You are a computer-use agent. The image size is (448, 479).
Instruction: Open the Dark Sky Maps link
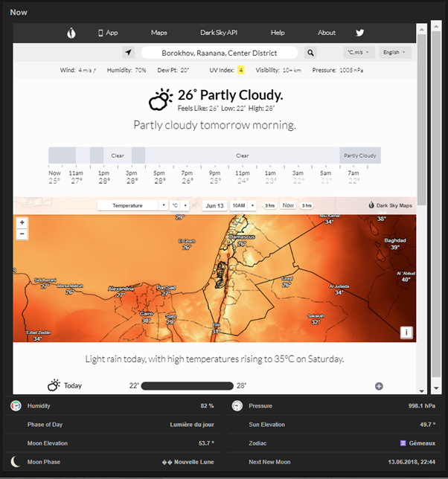coord(390,205)
